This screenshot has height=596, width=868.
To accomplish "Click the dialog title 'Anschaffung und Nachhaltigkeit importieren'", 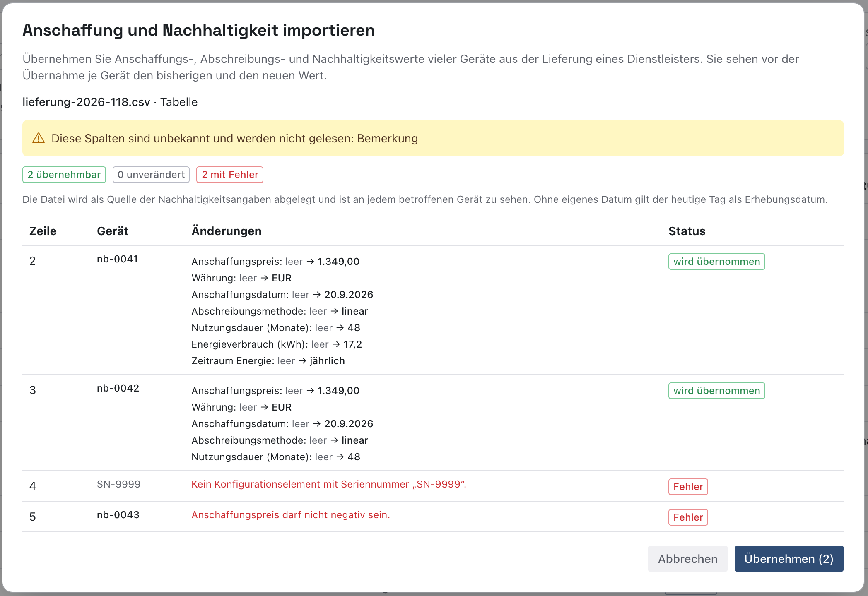I will coord(199,30).
